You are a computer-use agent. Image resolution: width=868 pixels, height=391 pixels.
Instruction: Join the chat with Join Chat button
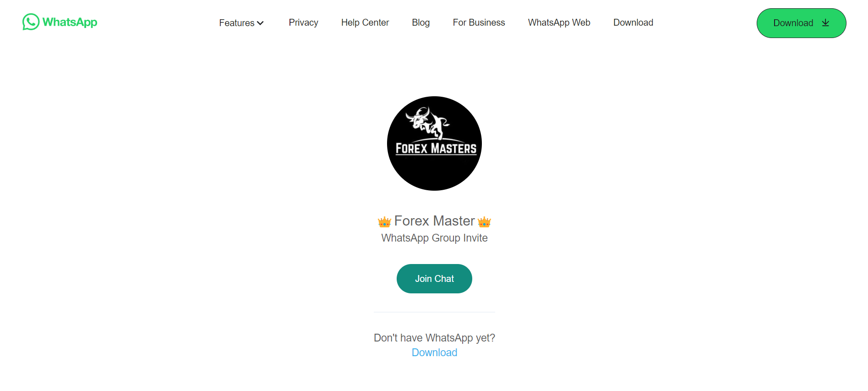(x=434, y=279)
